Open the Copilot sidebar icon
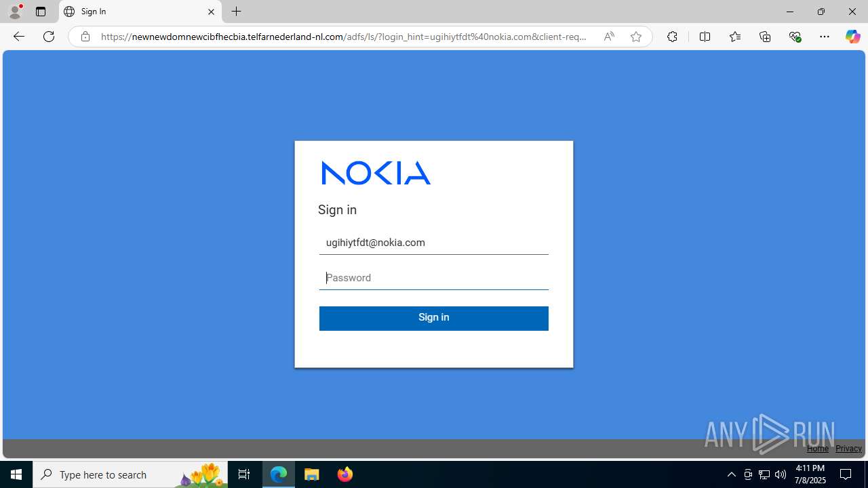The height and width of the screenshot is (488, 868). click(852, 37)
